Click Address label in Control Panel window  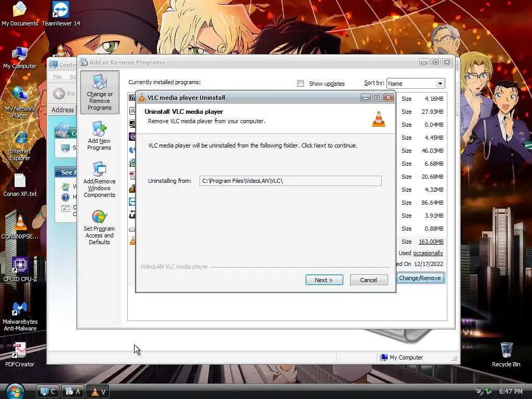tap(63, 110)
